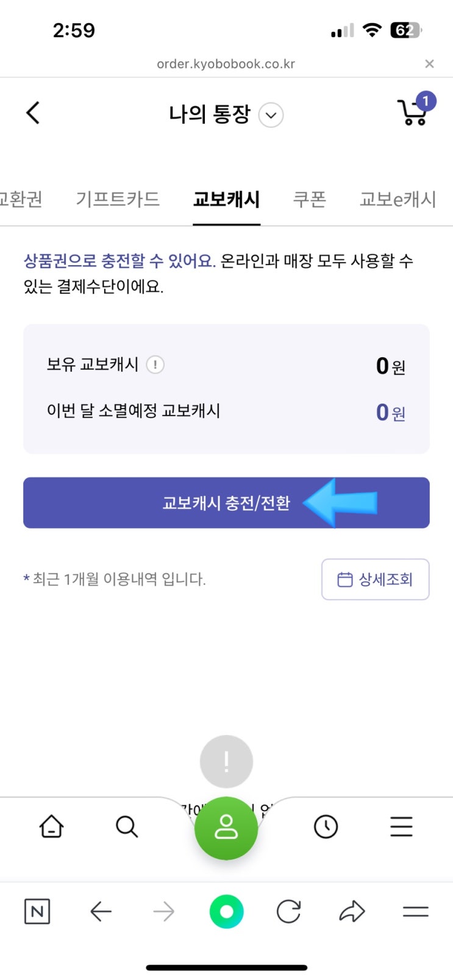Open search with magnifier icon
Viewport: 453px width, 980px height.
[127, 827]
